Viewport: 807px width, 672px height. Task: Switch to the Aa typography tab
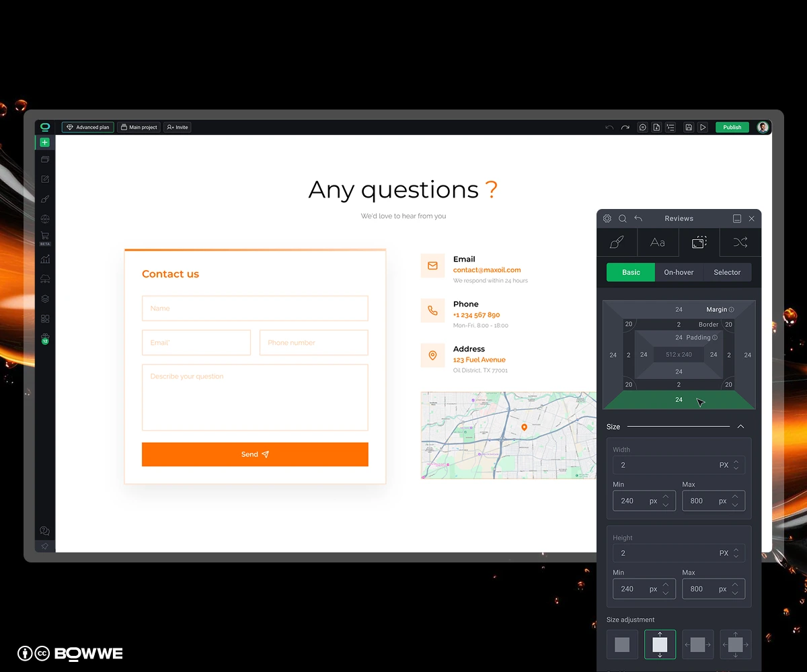(658, 243)
